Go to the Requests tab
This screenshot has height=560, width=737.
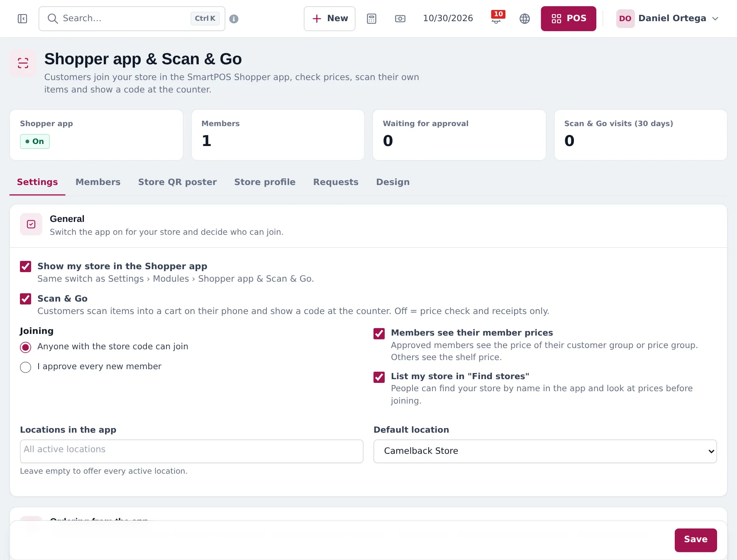click(x=336, y=182)
